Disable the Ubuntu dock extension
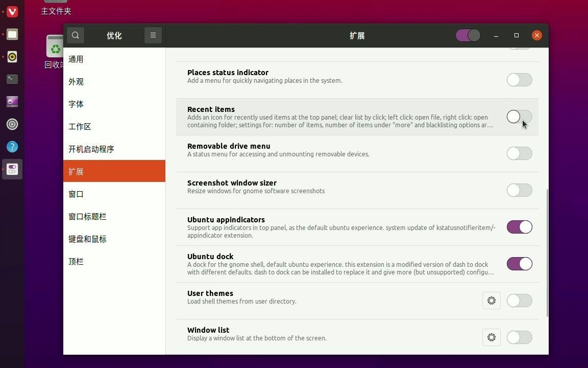 click(519, 264)
